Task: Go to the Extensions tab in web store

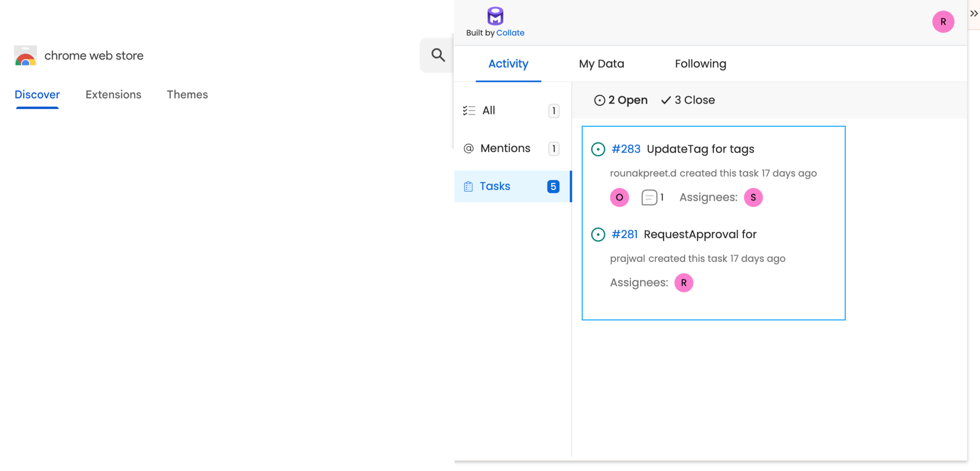Action: coord(113,94)
